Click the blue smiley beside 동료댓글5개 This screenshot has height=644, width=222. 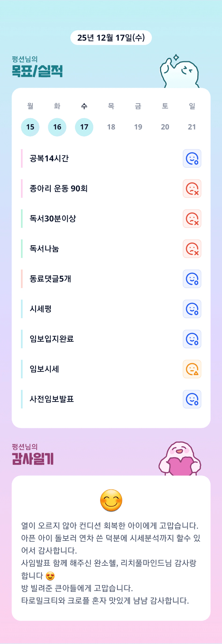[192, 279]
